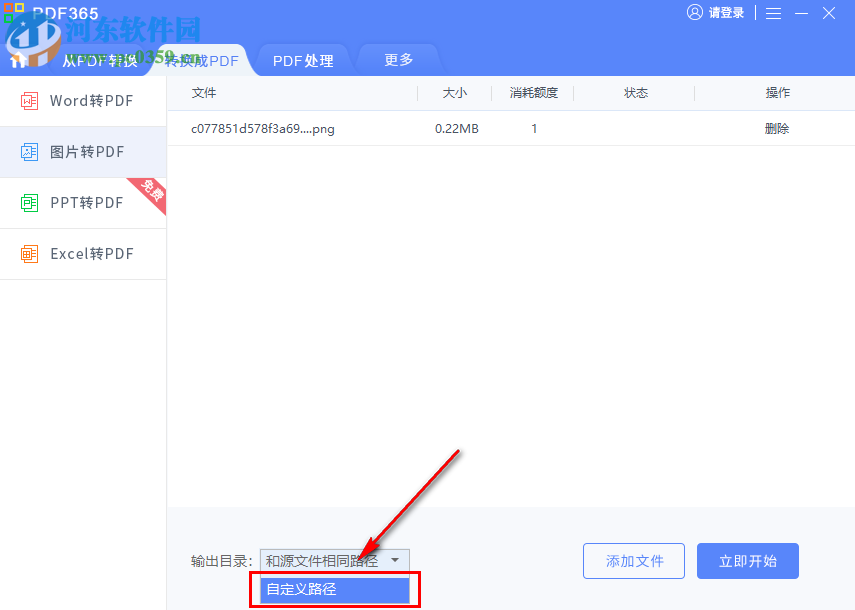This screenshot has height=610, width=855.
Task: Click the 添加文件 add files button
Action: (633, 561)
